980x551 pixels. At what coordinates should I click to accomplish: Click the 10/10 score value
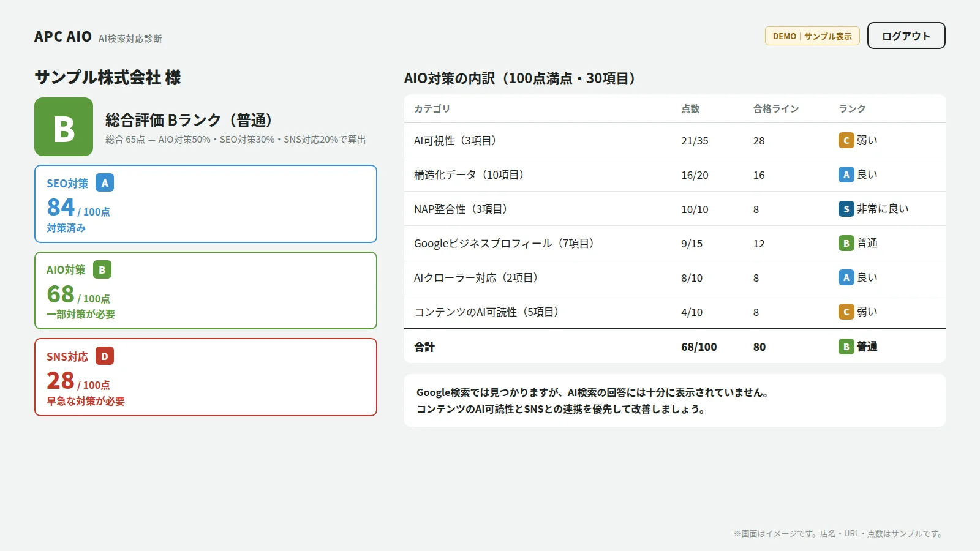click(695, 209)
